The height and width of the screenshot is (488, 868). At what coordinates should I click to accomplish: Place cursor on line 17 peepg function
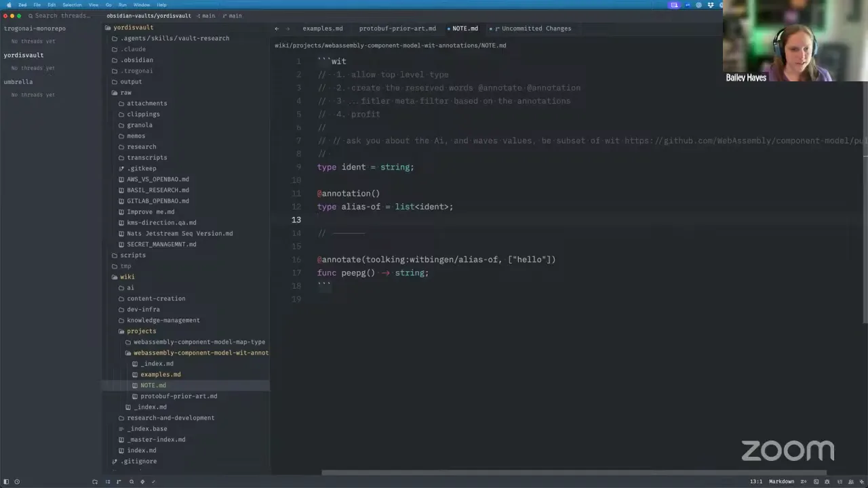coord(373,272)
